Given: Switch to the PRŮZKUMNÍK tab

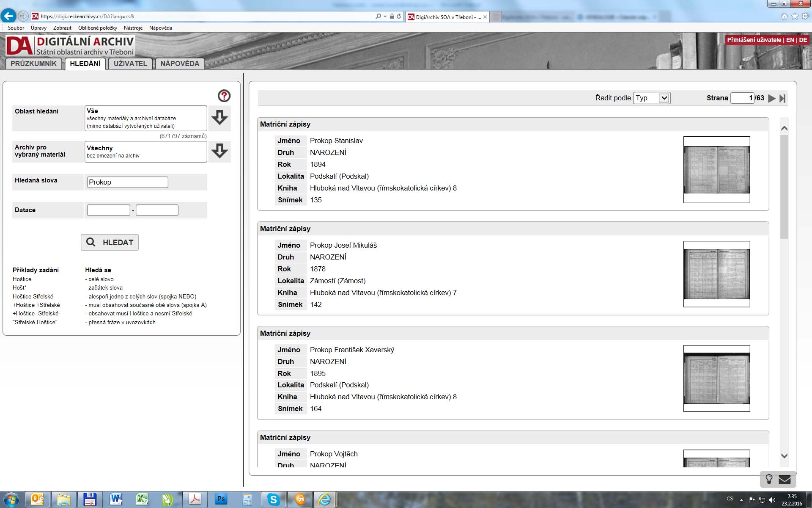Looking at the screenshot, I should click(x=33, y=63).
